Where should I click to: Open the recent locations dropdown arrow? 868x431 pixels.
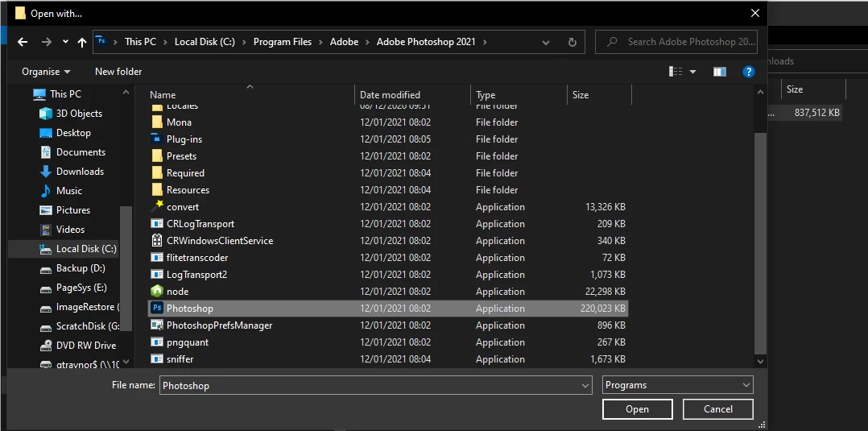pyautogui.click(x=65, y=42)
